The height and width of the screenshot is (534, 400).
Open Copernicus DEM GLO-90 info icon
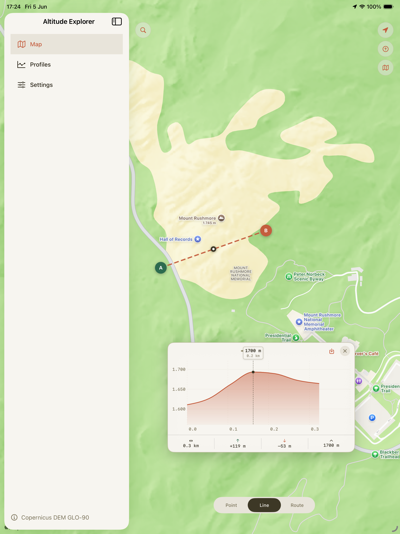click(x=14, y=517)
